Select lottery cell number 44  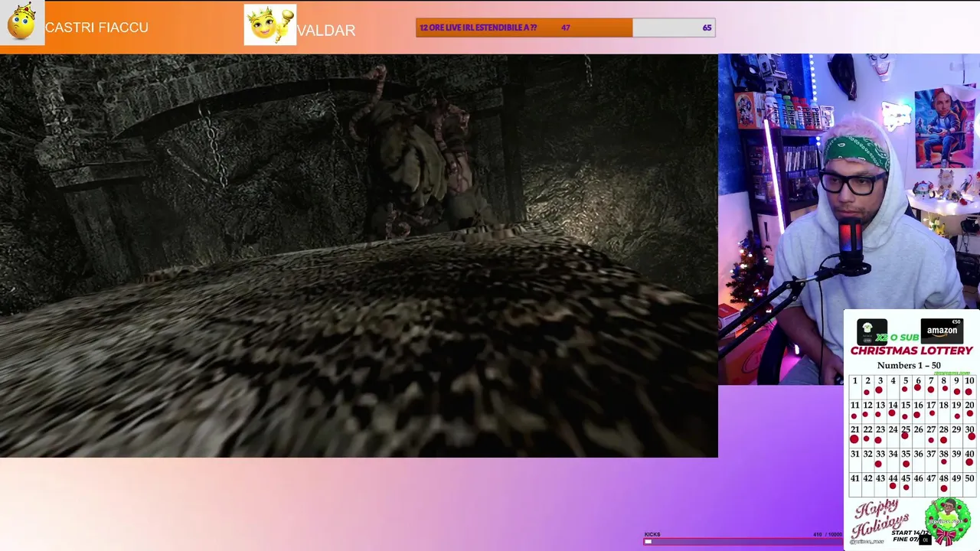tap(893, 484)
